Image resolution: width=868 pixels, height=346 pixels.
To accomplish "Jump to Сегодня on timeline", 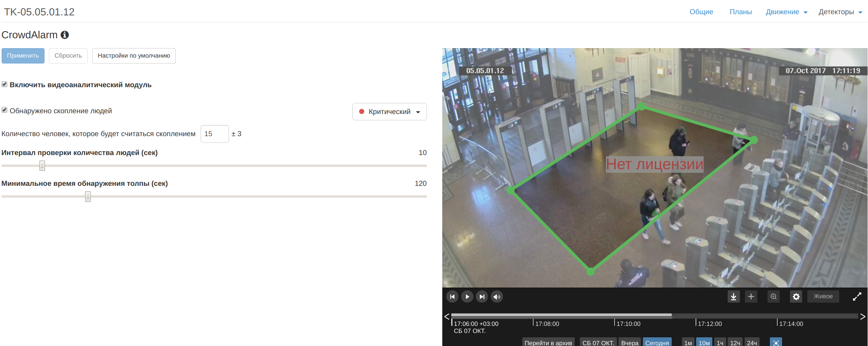I will pyautogui.click(x=657, y=342).
